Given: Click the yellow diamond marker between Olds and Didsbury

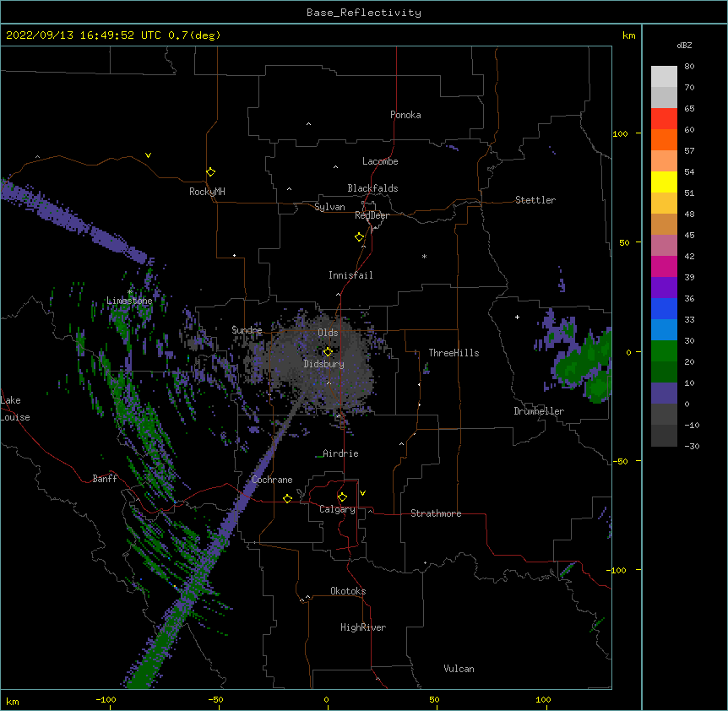Looking at the screenshot, I should coord(328,351).
